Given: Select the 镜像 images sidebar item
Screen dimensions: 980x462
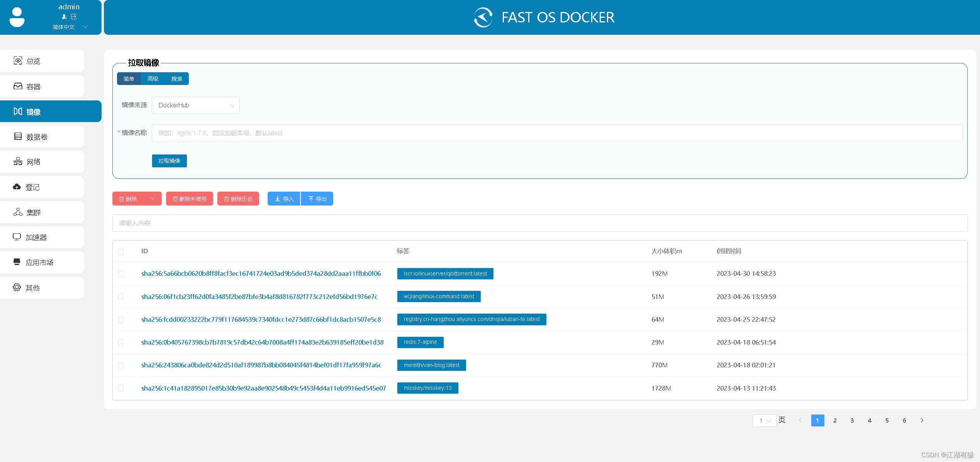Looking at the screenshot, I should click(x=51, y=112).
